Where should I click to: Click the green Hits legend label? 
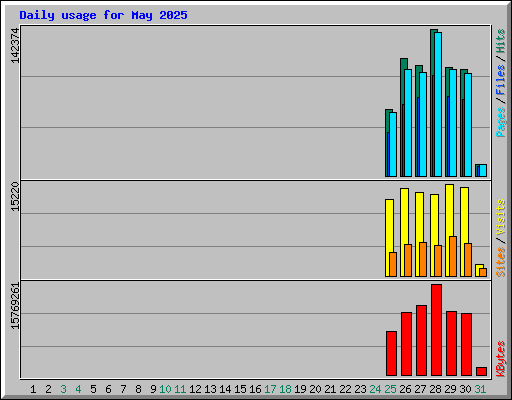(x=500, y=41)
